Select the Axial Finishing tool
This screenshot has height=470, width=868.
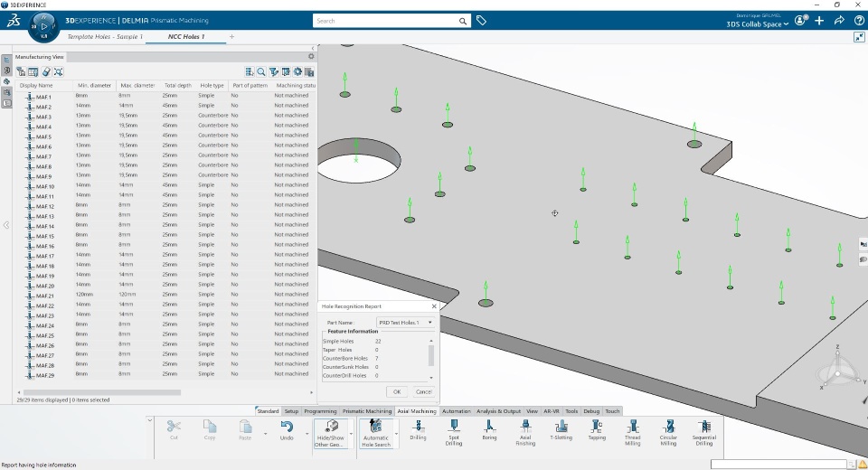pos(525,432)
